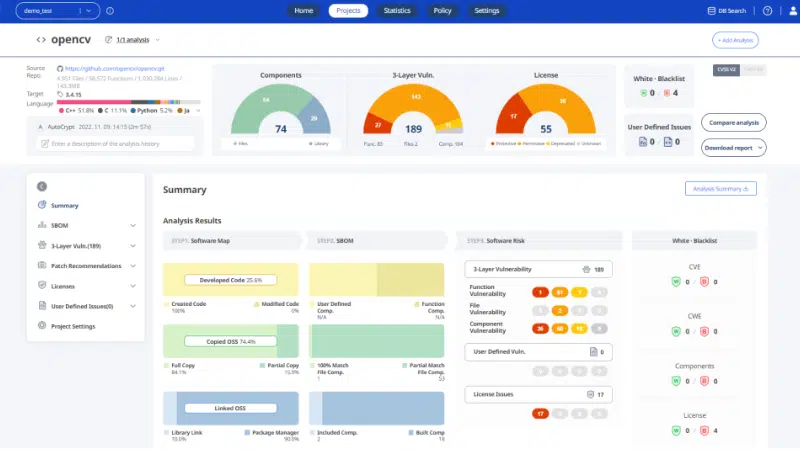
Task: Click the Licenses shield icon in sidebar
Action: 42,286
